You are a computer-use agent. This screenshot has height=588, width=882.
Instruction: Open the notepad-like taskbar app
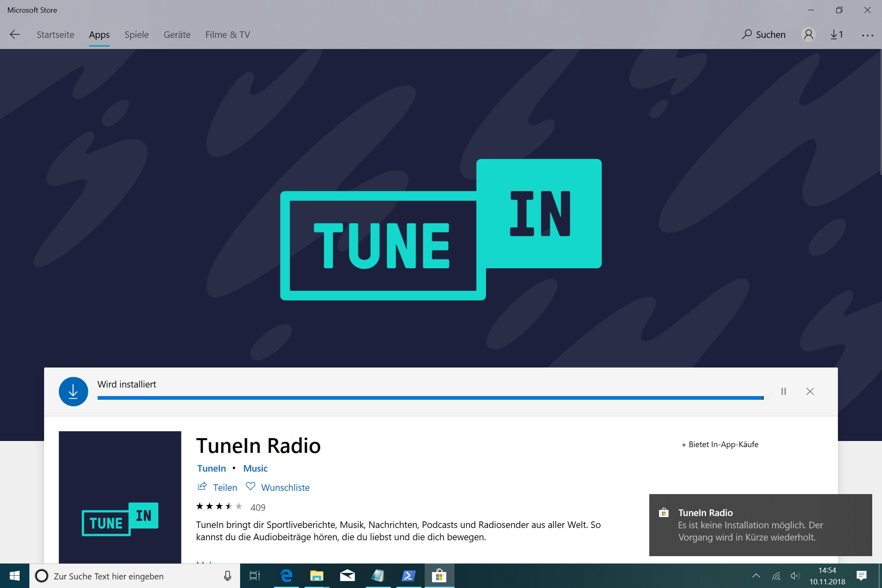[x=378, y=576]
